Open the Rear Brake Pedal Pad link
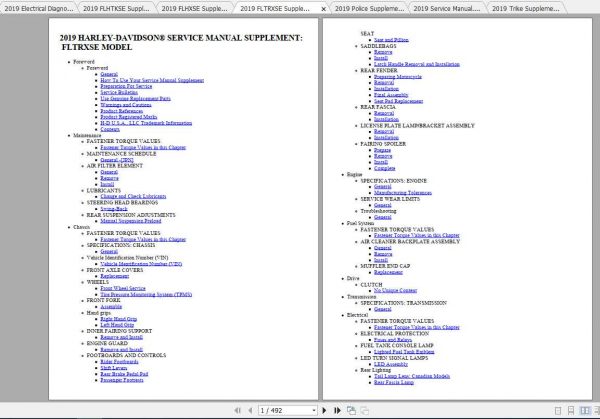 pos(124,374)
